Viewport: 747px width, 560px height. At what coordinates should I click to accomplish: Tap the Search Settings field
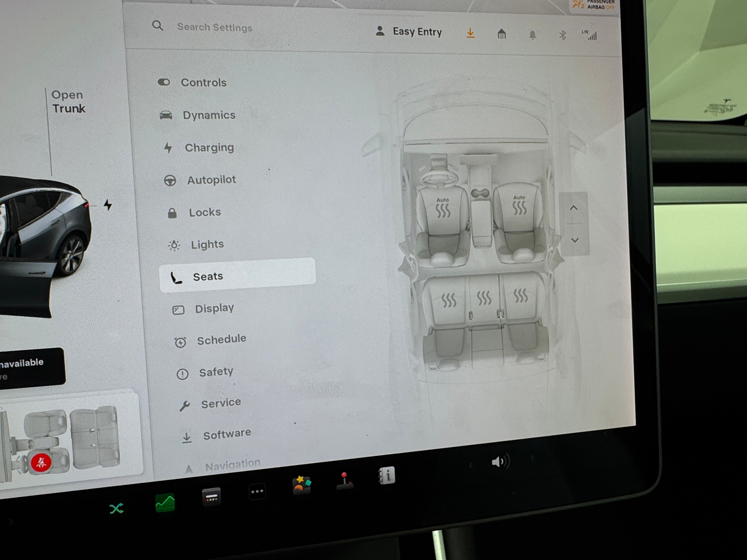214,27
